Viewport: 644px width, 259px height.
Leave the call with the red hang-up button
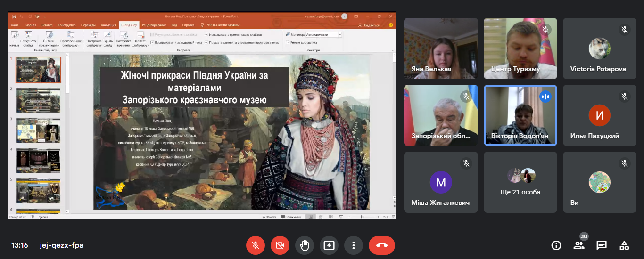[381, 245]
